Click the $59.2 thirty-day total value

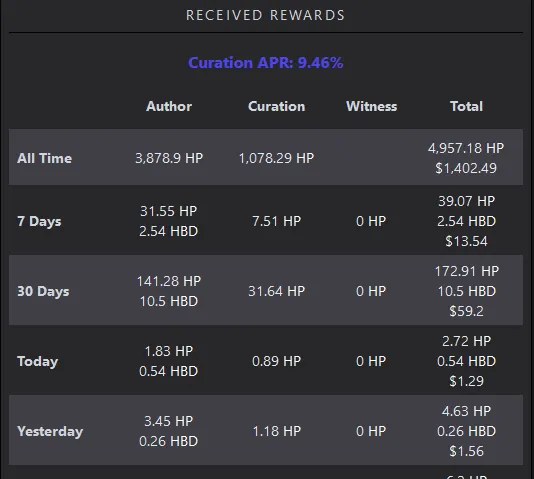[466, 311]
